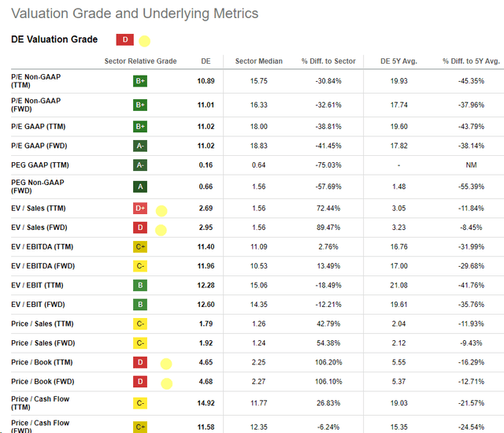This screenshot has width=504, height=433.
Task: Select the EV / EBIT (FWD) row label
Action: 38,305
